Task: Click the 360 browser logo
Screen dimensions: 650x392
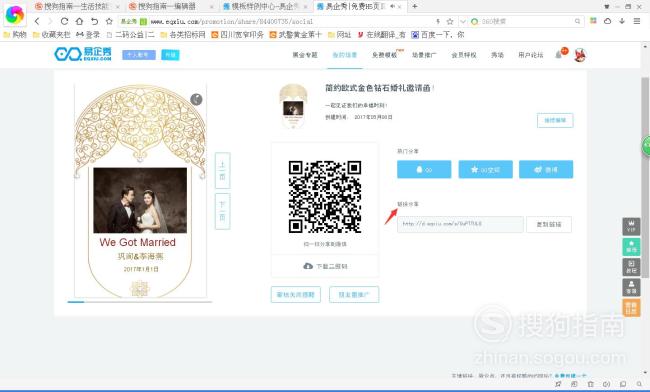Action: (x=15, y=15)
